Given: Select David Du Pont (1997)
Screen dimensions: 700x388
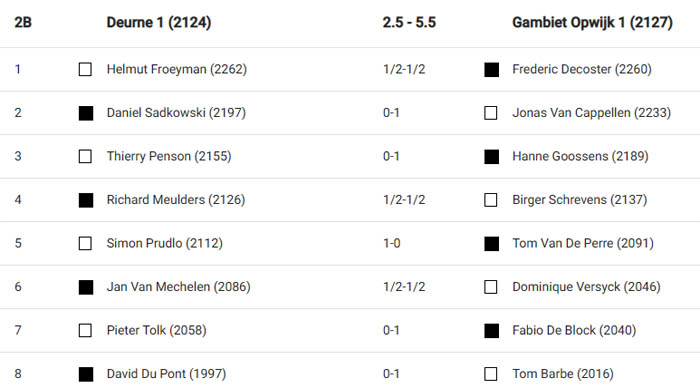Looking at the screenshot, I should [166, 374].
